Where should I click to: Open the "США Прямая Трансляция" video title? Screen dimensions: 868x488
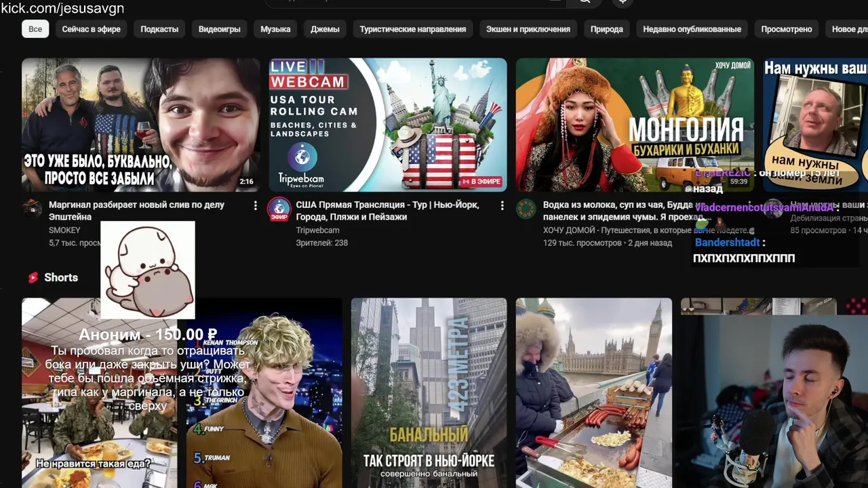[x=387, y=211]
